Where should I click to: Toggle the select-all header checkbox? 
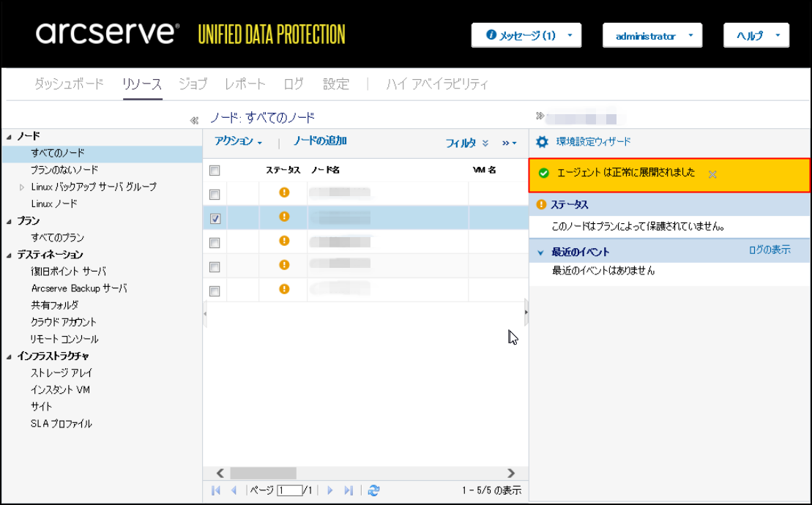(x=215, y=171)
